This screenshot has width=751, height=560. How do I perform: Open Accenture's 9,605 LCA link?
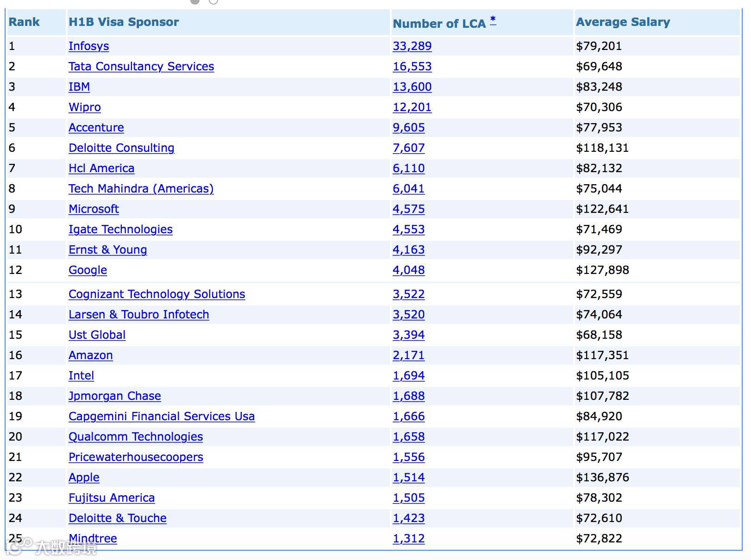coord(409,128)
